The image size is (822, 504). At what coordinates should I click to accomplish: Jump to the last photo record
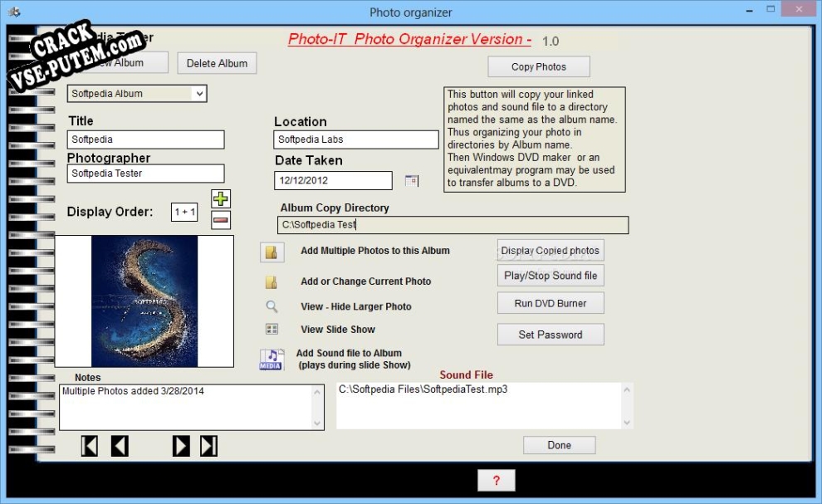(x=208, y=446)
